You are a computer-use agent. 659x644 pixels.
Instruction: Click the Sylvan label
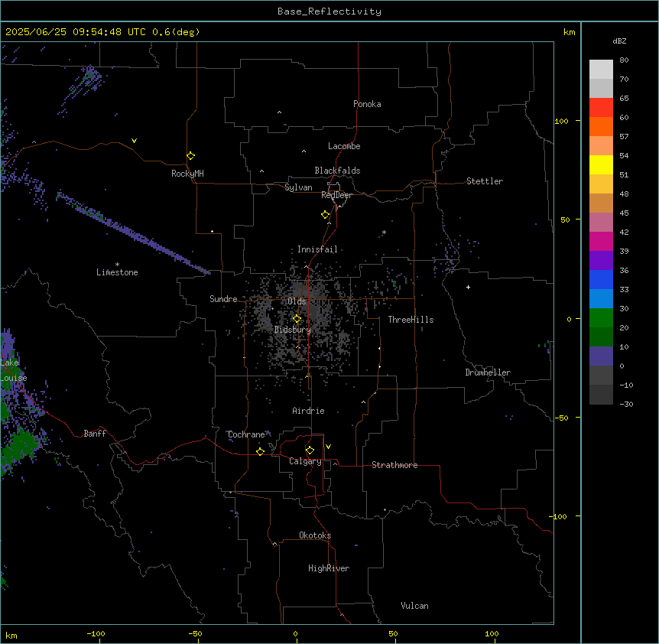click(x=298, y=187)
